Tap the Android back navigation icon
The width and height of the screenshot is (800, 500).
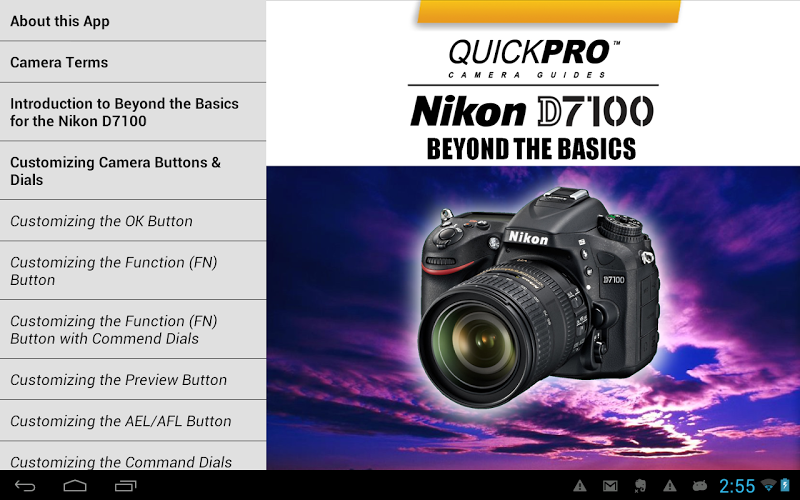(24, 486)
